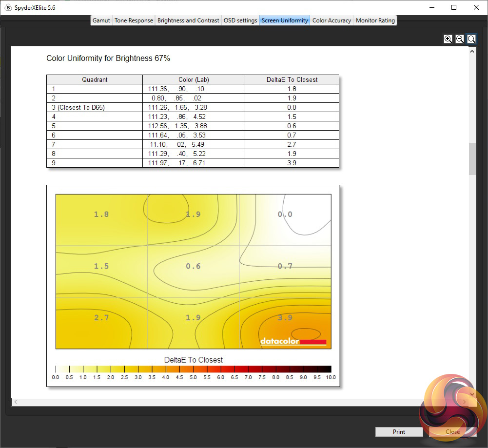Click Lab value '111.29, .40, 5.22'
Viewport: 488px width, 448px height.
177,154
